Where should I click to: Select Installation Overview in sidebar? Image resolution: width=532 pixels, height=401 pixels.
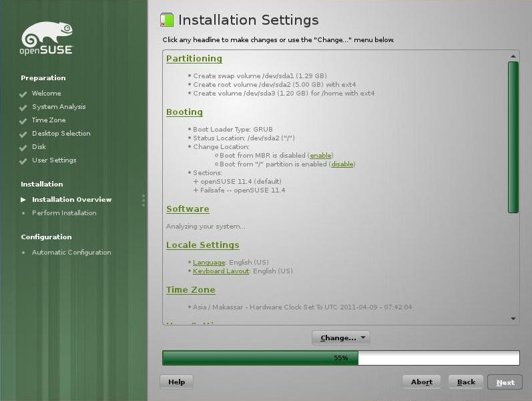71,199
